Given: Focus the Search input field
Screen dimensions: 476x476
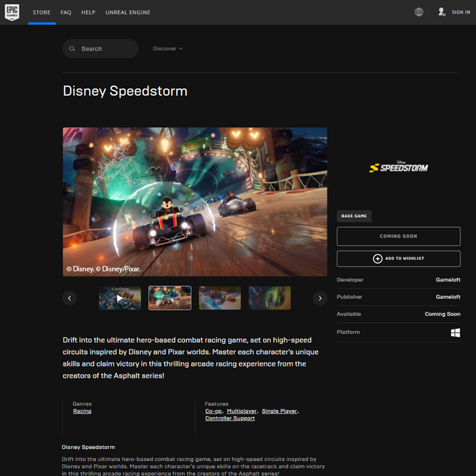Looking at the screenshot, I should pos(101,49).
